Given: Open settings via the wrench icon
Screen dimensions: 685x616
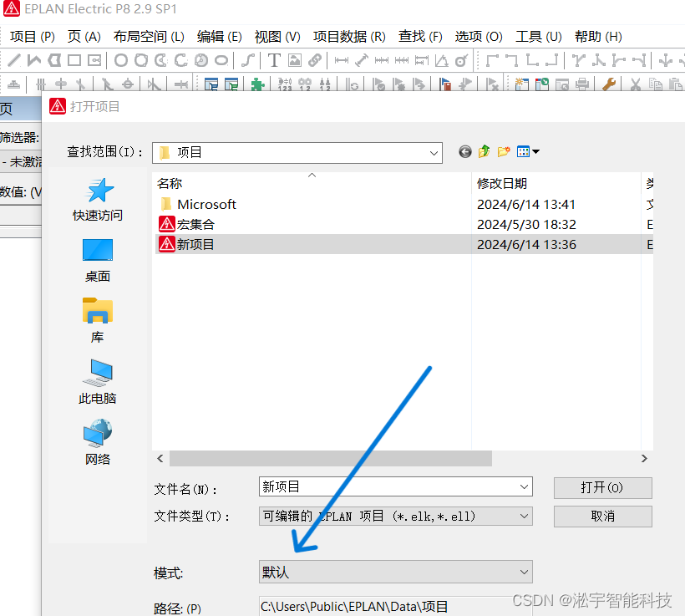Looking at the screenshot, I should point(608,84).
